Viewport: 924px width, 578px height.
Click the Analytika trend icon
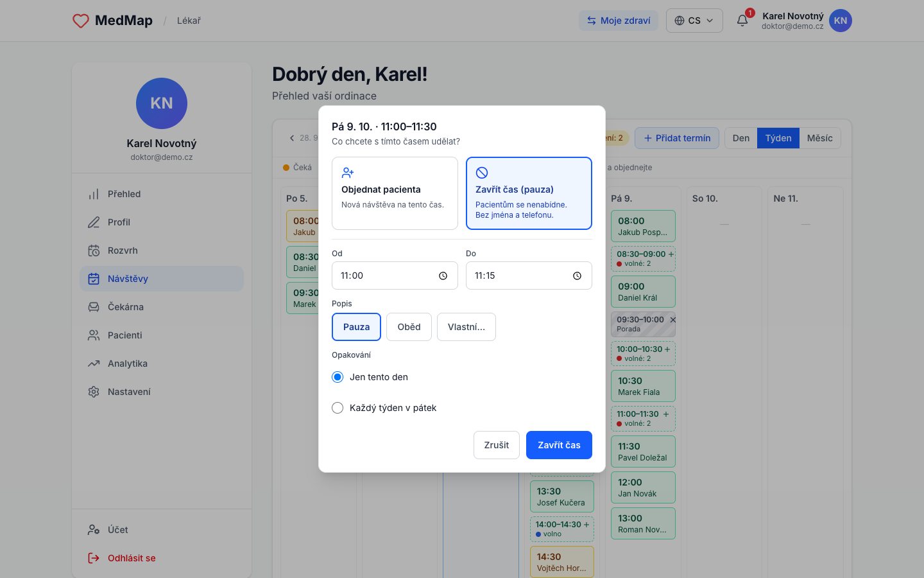94,363
